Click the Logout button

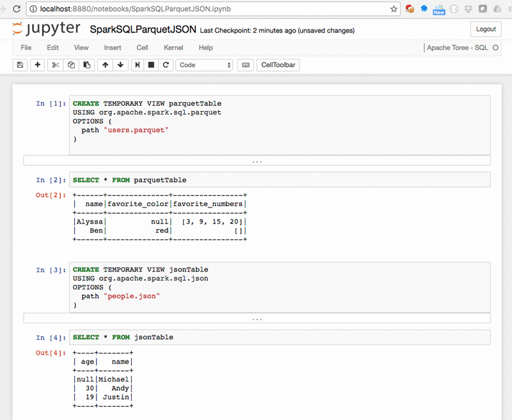pyautogui.click(x=486, y=29)
